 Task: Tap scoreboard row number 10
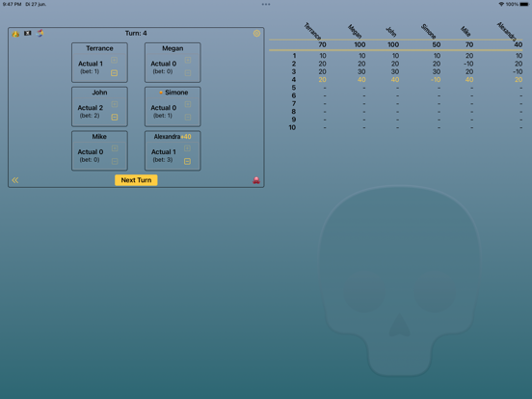[292, 127]
